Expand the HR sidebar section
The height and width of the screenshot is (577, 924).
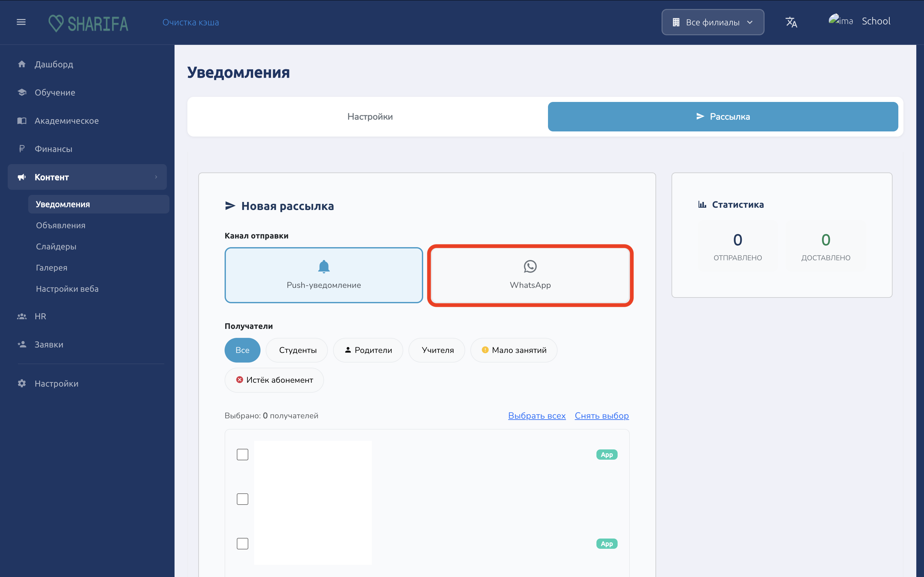click(87, 316)
